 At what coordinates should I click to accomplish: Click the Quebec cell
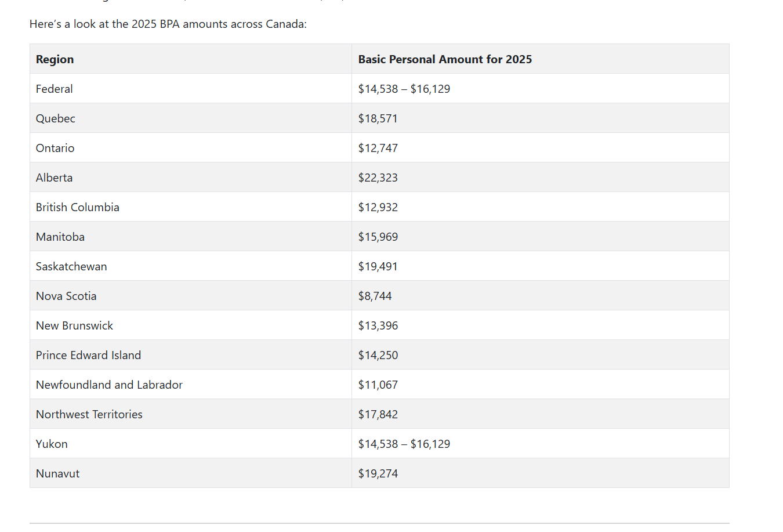55,118
